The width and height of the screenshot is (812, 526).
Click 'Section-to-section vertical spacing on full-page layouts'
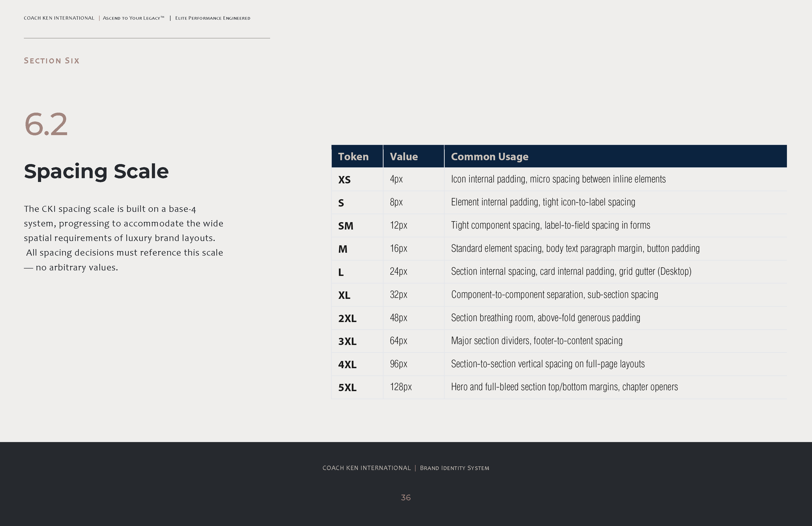click(x=548, y=364)
